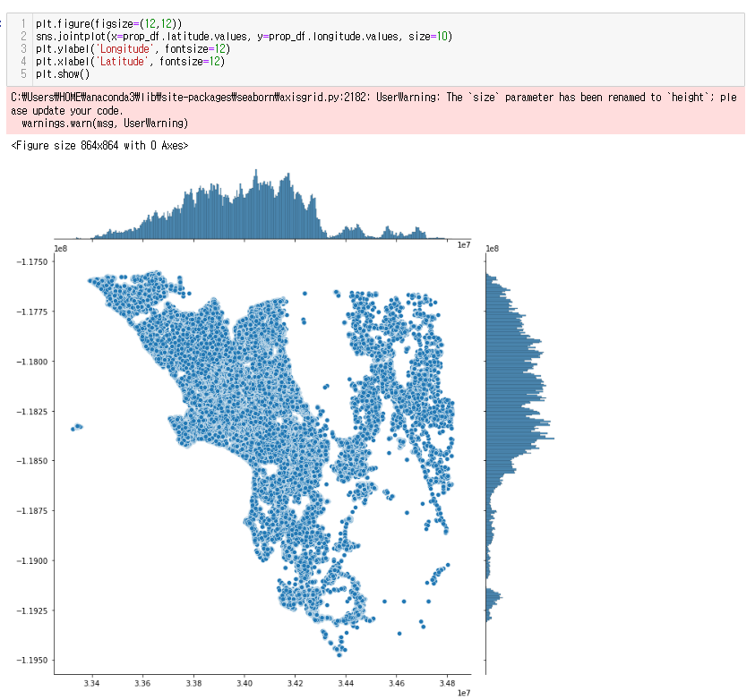
Task: Click the plt.ylabel('Longitude') code line
Action: [133, 49]
